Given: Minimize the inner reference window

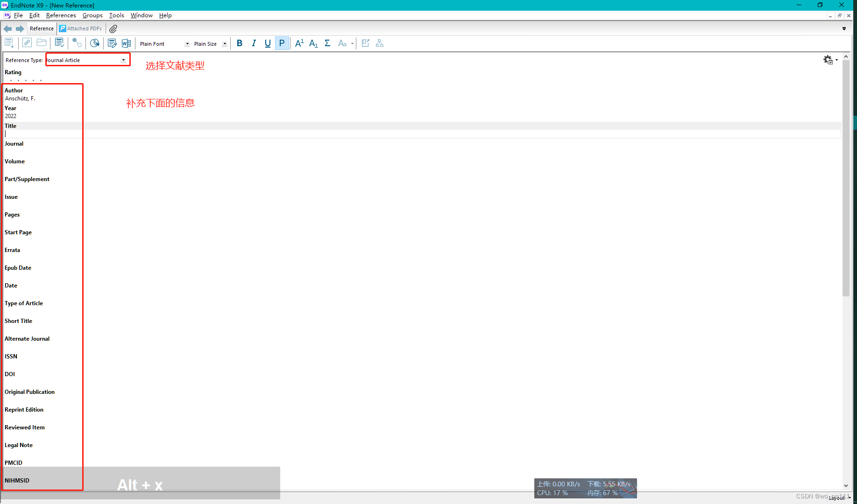Looking at the screenshot, I should coord(830,15).
